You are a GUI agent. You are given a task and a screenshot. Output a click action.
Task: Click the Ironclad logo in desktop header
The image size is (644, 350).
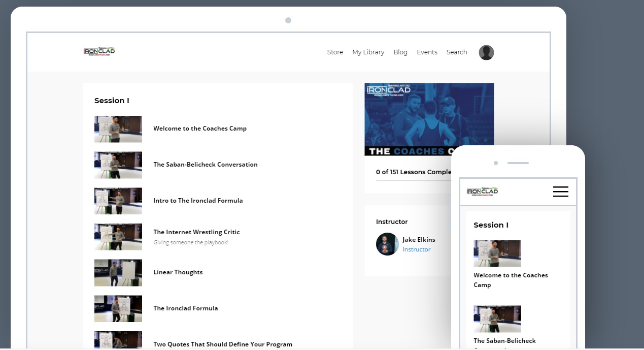click(99, 51)
